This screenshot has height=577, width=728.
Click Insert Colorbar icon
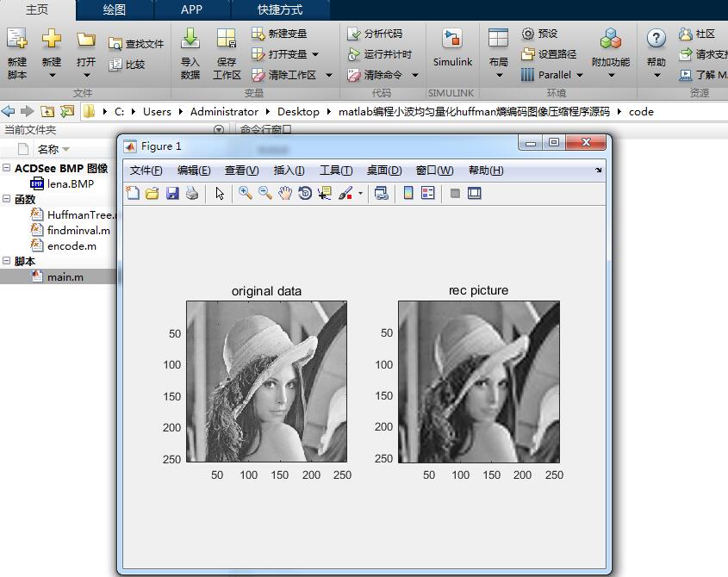pyautogui.click(x=408, y=193)
